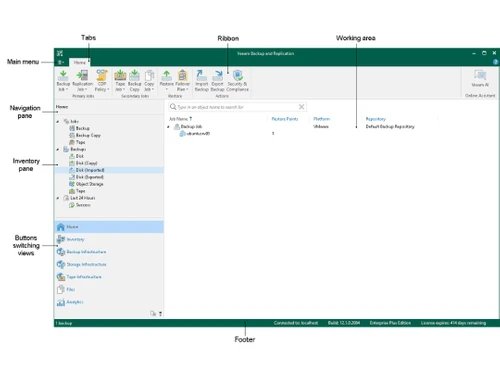This screenshot has height=375, width=500.
Task: Click the Veeam application icon in title bar
Action: tap(60, 53)
